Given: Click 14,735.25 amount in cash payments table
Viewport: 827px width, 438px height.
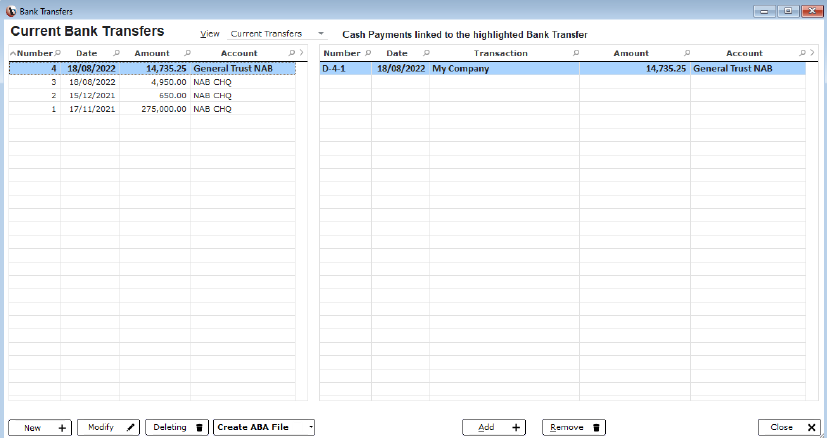Looking at the screenshot, I should [x=666, y=69].
